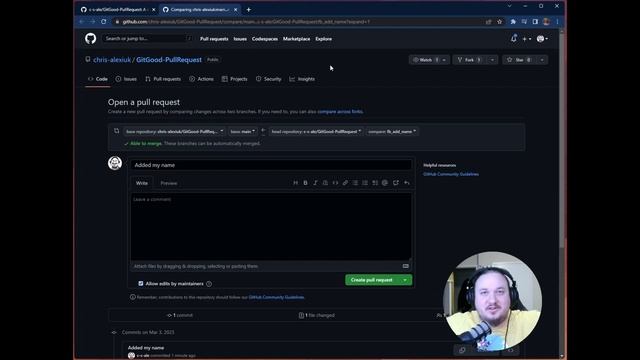Open the GitGood-PullRequest repository link
640x360 pixels.
(x=169, y=60)
